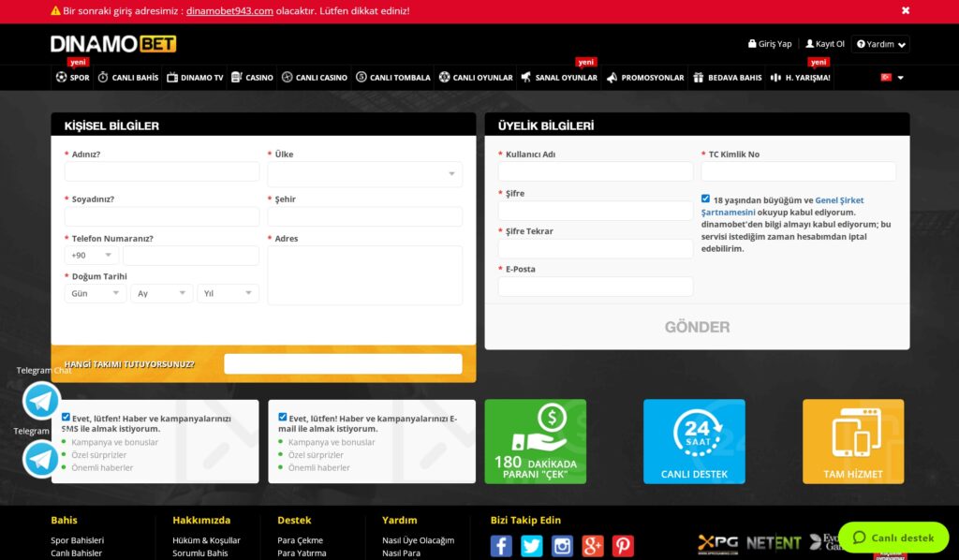The width and height of the screenshot is (959, 560).
Task: Open the Google Plus social icon
Action: click(x=593, y=545)
